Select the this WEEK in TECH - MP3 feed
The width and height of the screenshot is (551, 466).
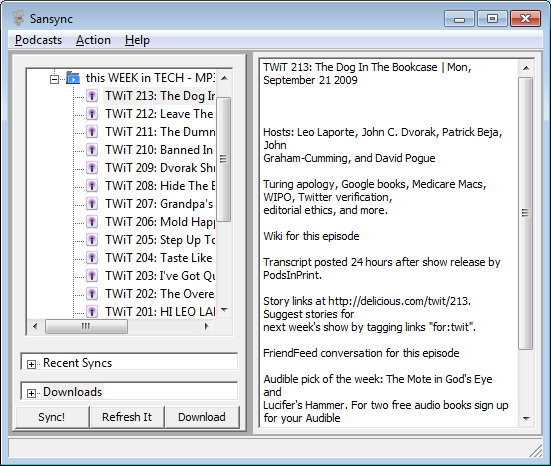[x=150, y=78]
